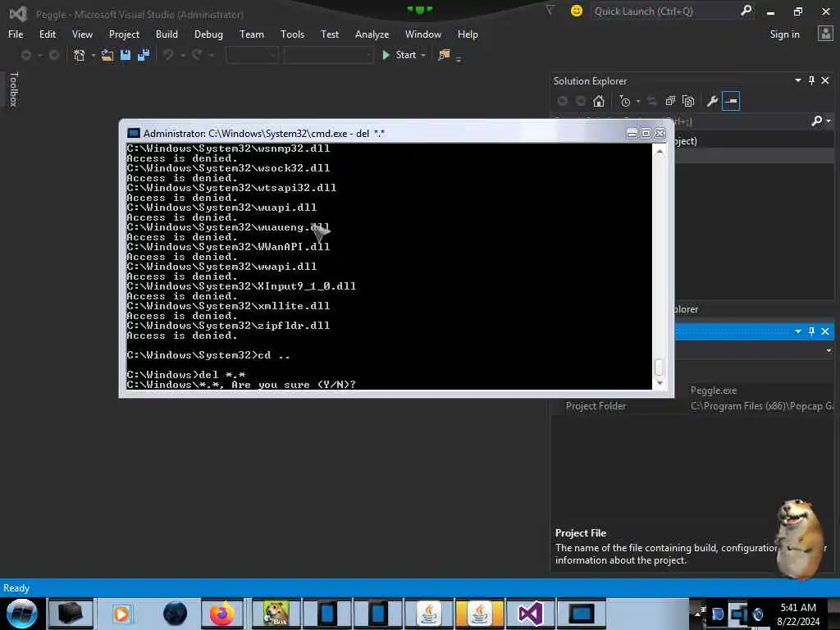Click the Find in Files toolbar icon
The height and width of the screenshot is (630, 840).
pos(444,55)
